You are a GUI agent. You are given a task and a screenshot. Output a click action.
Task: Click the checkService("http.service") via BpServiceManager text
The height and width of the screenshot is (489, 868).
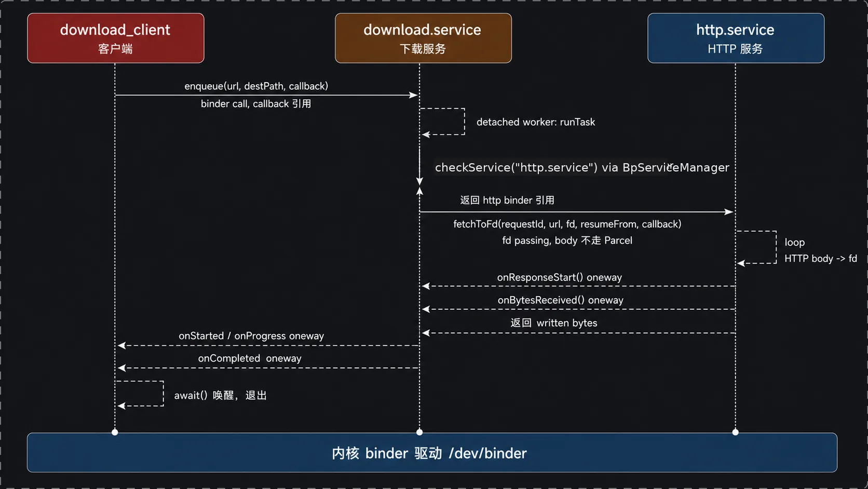click(582, 167)
